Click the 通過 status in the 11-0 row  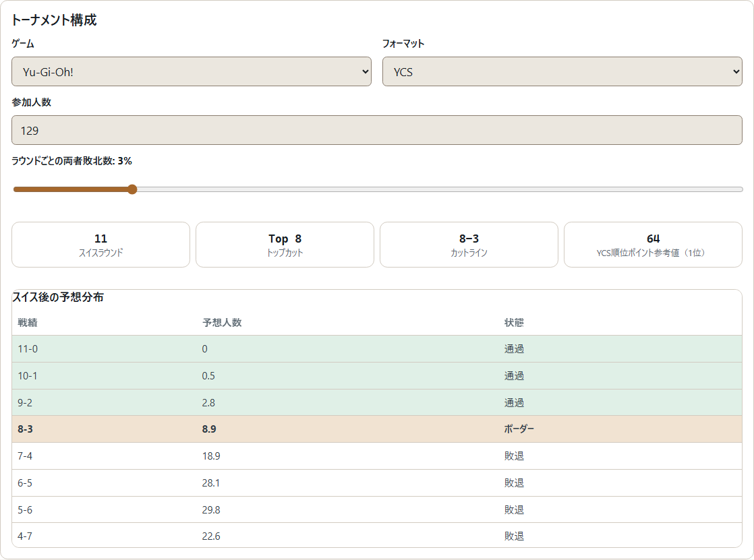click(514, 349)
